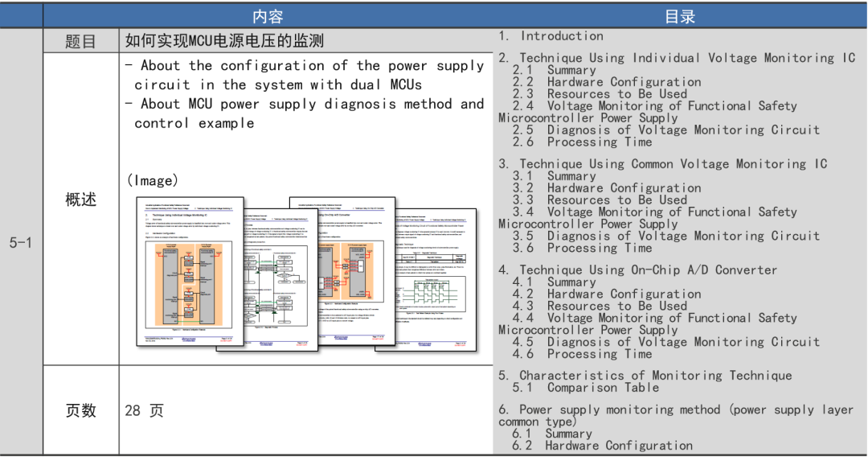This screenshot has width=868, height=461.
Task: Jump to section 2.2 Hardware Configuration
Action: click(607, 82)
